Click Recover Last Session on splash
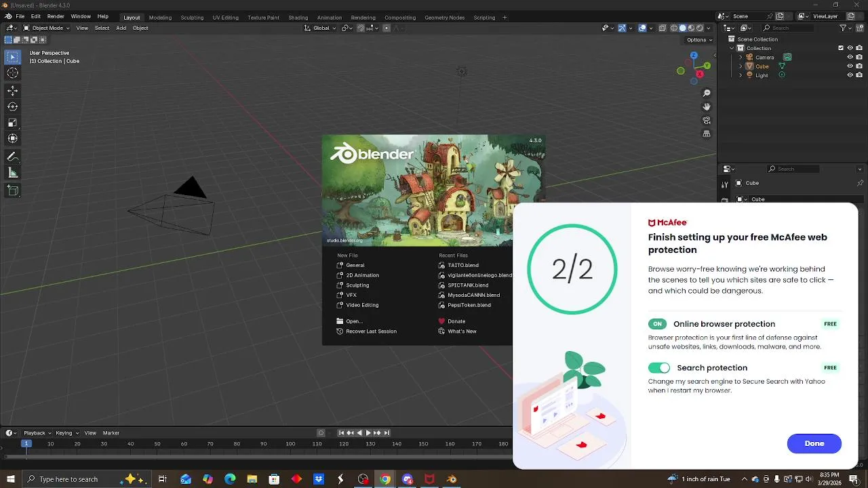The height and width of the screenshot is (488, 868). pos(371,331)
